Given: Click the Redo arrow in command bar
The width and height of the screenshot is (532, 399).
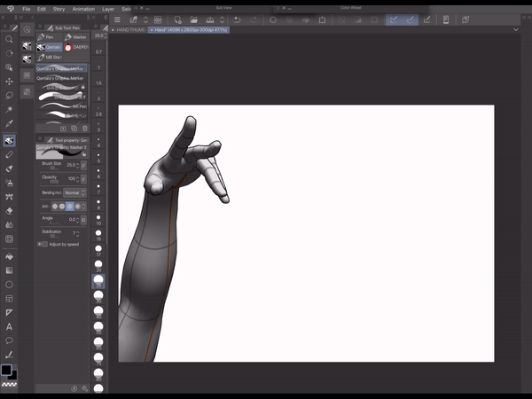Looking at the screenshot, I should (253, 20).
